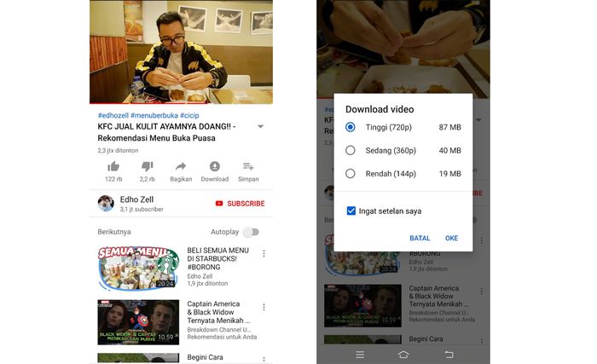Image resolution: width=597 pixels, height=364 pixels.
Task: Uncheck Ingat setelan saya checkbox
Action: (x=351, y=211)
